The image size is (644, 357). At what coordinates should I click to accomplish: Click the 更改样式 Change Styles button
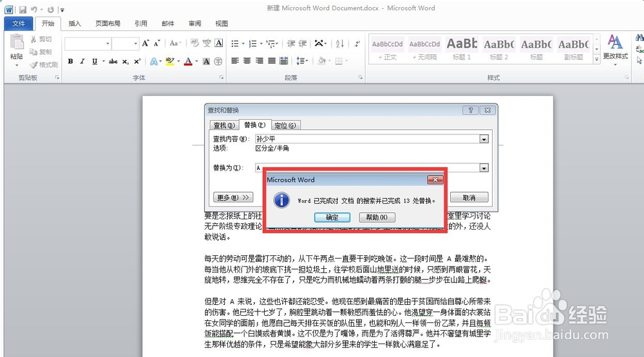point(615,50)
